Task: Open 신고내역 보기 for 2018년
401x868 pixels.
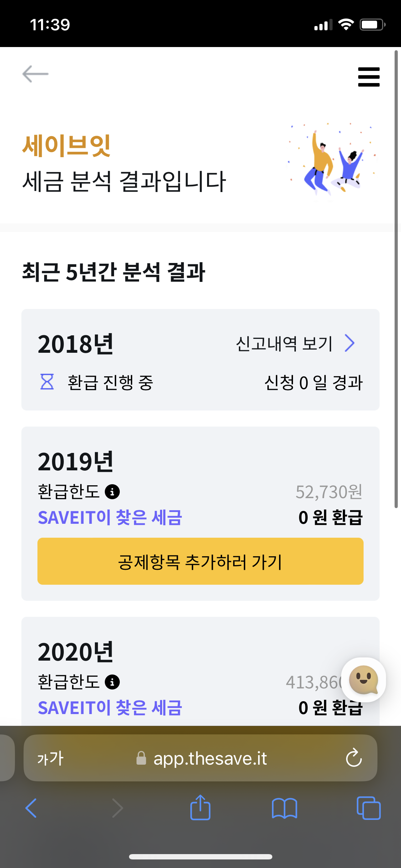Action: tap(284, 344)
